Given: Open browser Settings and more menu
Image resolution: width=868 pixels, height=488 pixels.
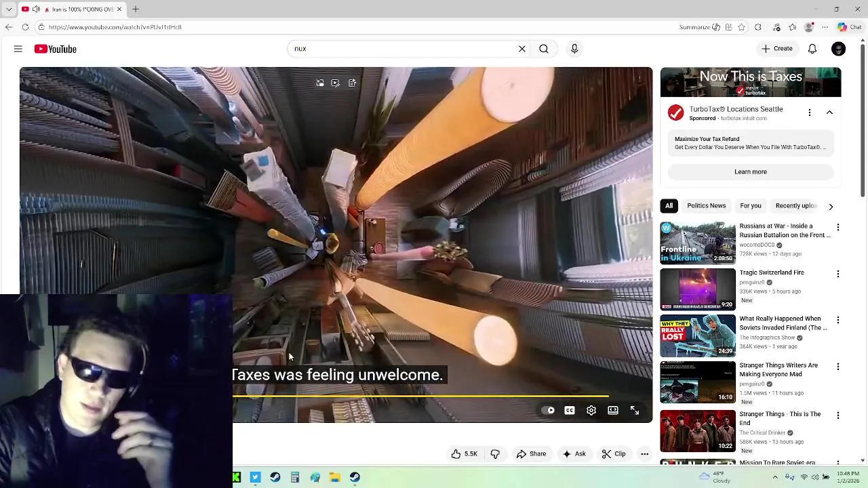Looking at the screenshot, I should tap(825, 27).
